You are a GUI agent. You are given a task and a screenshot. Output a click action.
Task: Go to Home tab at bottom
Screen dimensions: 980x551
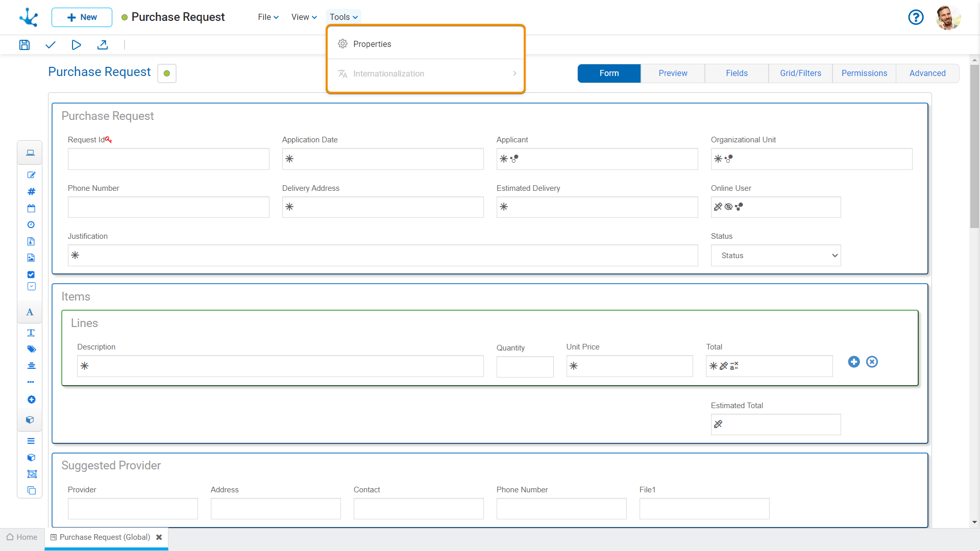pyautogui.click(x=22, y=537)
